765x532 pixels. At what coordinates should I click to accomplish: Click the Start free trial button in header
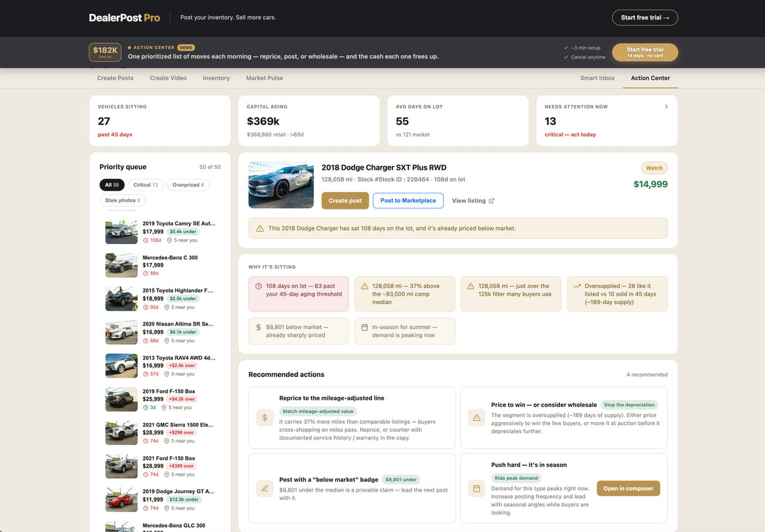[x=645, y=17]
